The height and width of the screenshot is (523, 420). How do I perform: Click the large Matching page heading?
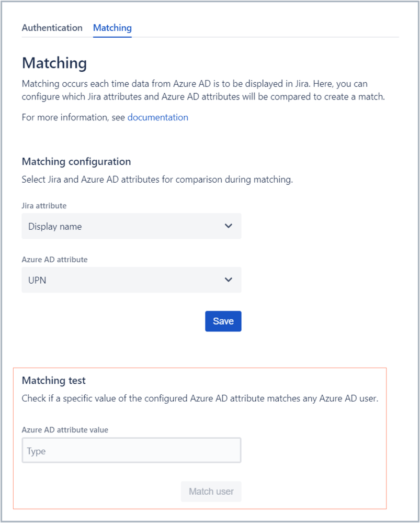(x=54, y=63)
